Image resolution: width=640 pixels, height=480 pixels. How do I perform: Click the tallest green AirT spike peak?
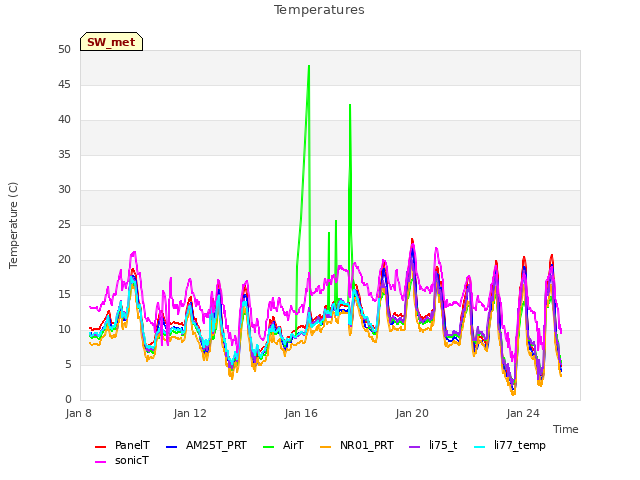point(309,66)
